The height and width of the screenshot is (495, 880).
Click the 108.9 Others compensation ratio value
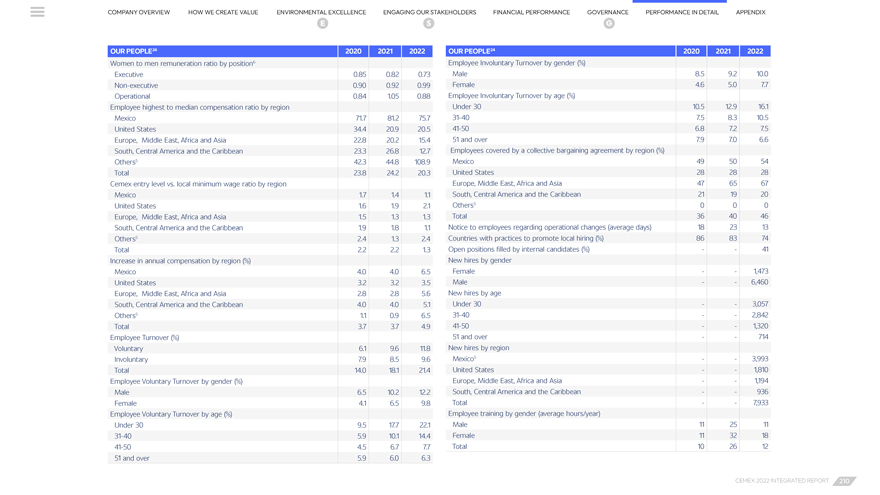423,162
